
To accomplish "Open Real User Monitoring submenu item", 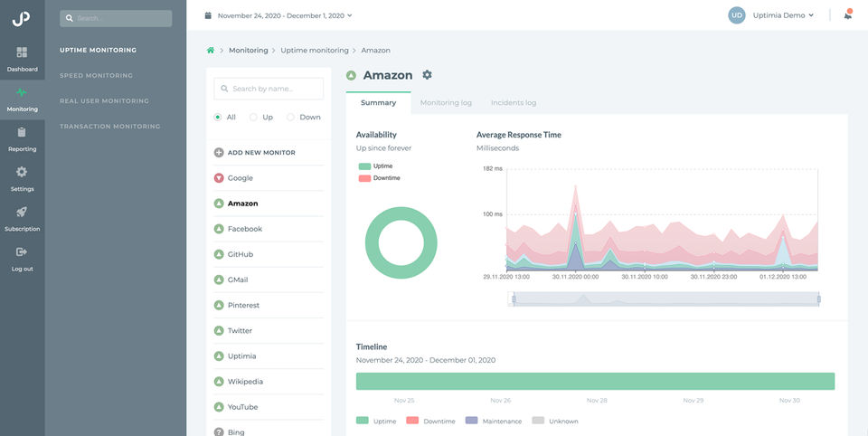I will point(105,100).
